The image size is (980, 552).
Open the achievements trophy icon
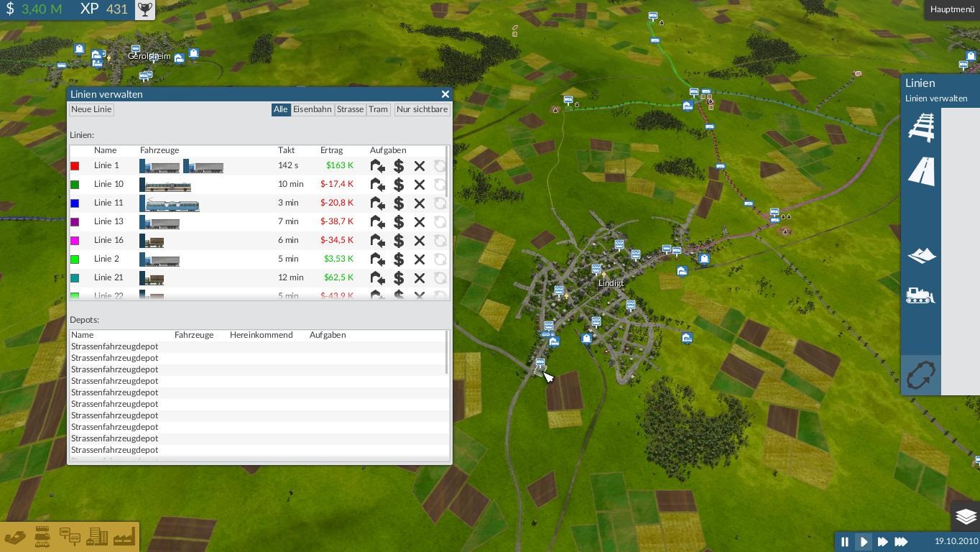(145, 10)
